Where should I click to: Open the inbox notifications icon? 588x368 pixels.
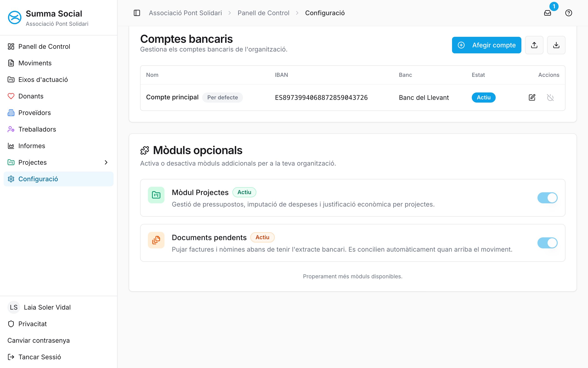tap(547, 13)
